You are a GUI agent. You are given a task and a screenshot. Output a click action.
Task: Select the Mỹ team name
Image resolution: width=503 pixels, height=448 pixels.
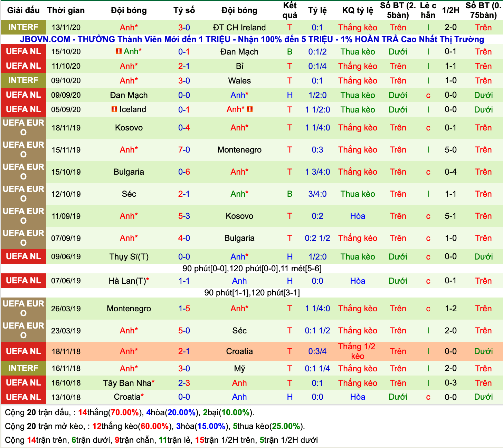(x=239, y=369)
